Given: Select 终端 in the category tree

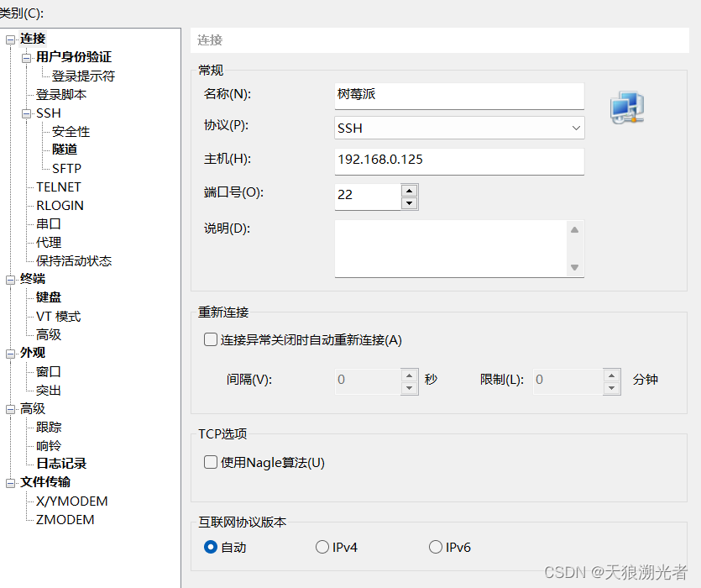Looking at the screenshot, I should [x=33, y=279].
